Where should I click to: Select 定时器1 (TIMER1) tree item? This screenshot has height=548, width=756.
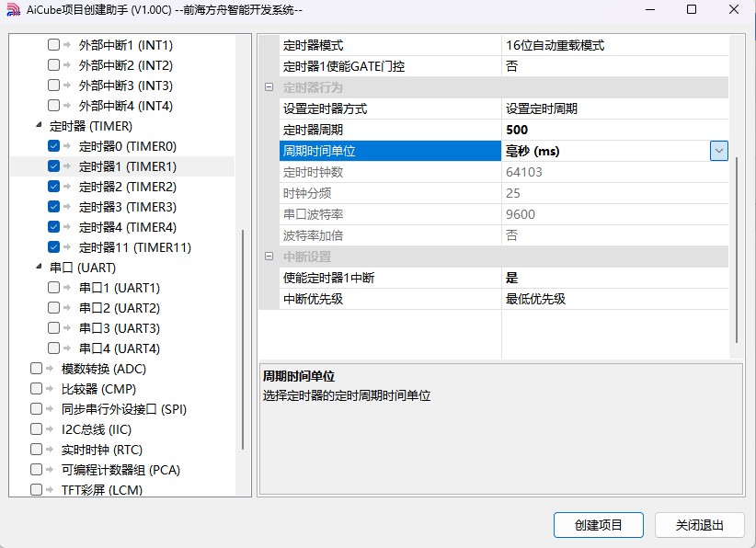pyautogui.click(x=128, y=166)
